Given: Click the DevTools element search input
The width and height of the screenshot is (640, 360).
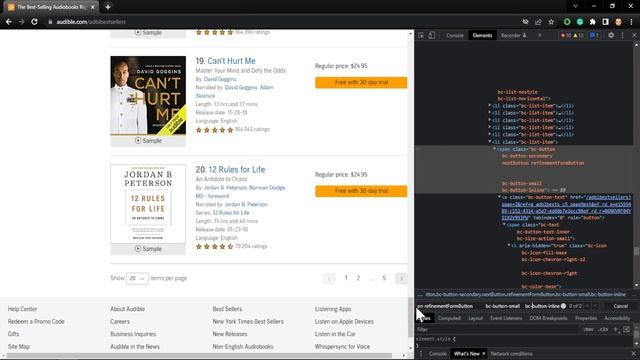Looking at the screenshot, I should [x=488, y=306].
